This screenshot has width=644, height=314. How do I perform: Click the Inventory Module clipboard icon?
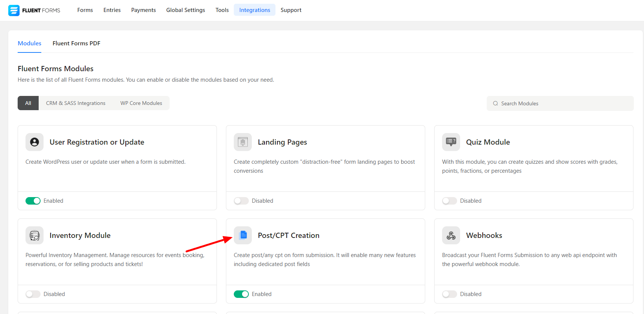click(35, 235)
